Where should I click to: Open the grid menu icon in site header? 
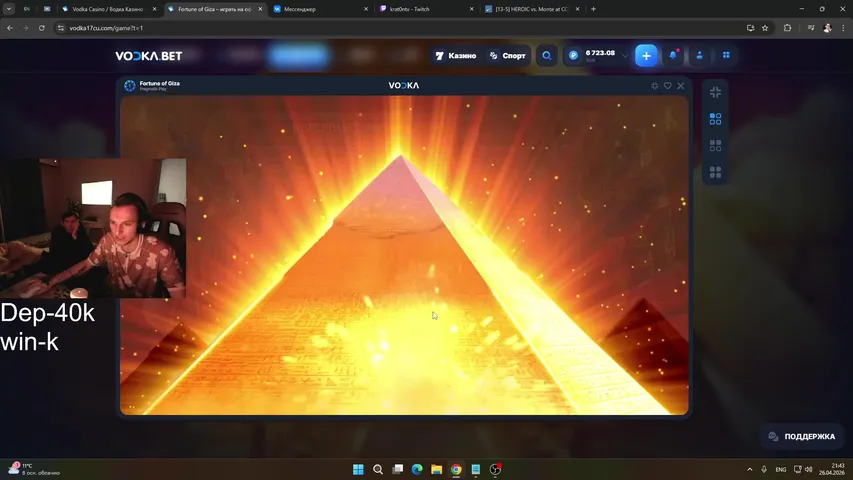pyautogui.click(x=726, y=55)
